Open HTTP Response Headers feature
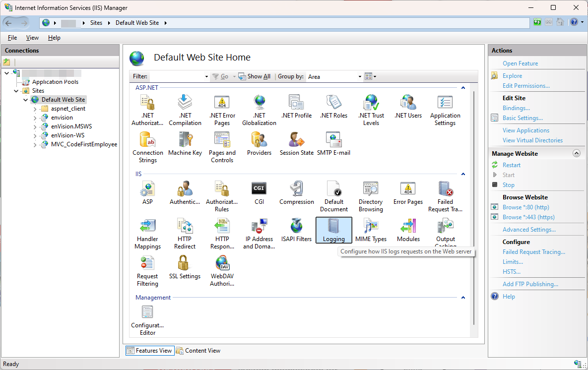 click(x=222, y=234)
